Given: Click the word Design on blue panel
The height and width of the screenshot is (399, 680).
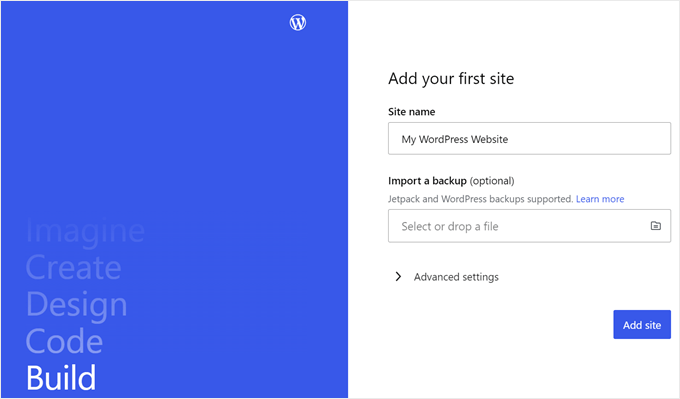Looking at the screenshot, I should pyautogui.click(x=77, y=305).
